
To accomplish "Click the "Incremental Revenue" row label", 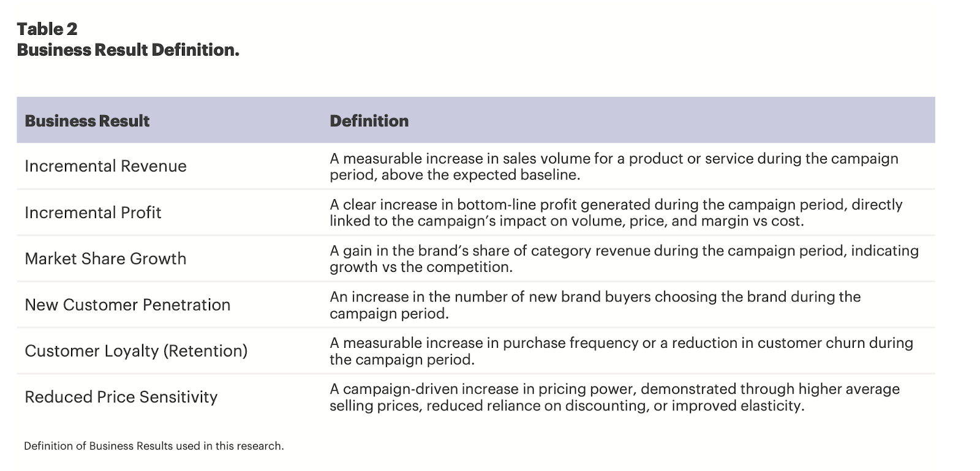I will click(105, 166).
